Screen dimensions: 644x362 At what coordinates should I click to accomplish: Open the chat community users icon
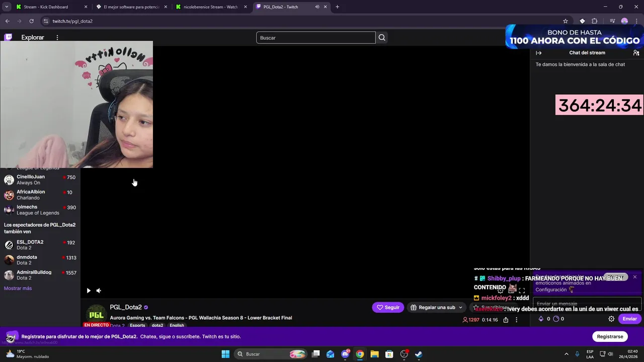(636, 53)
